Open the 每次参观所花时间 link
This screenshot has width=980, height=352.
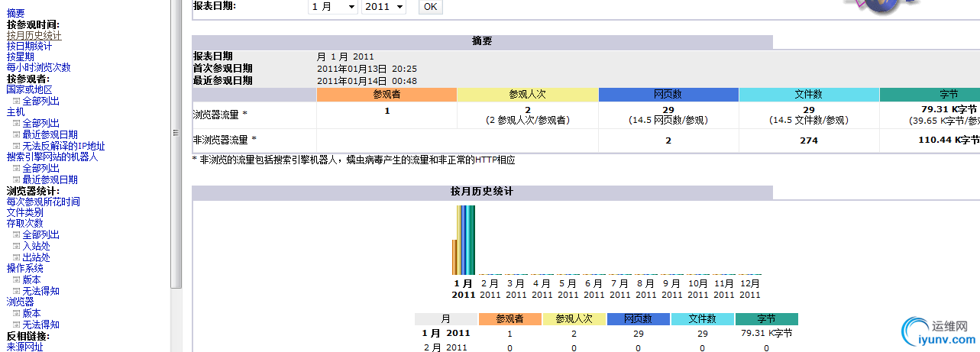44,202
